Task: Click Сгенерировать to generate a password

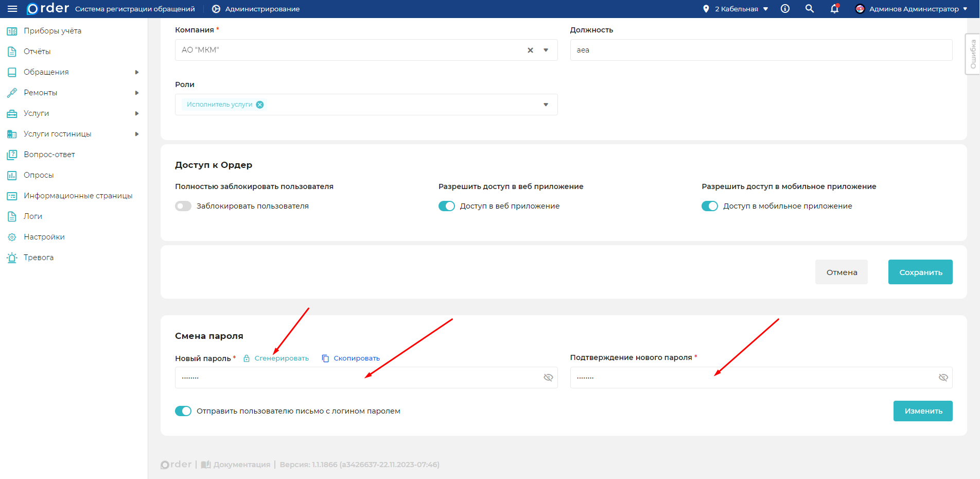Action: click(281, 358)
